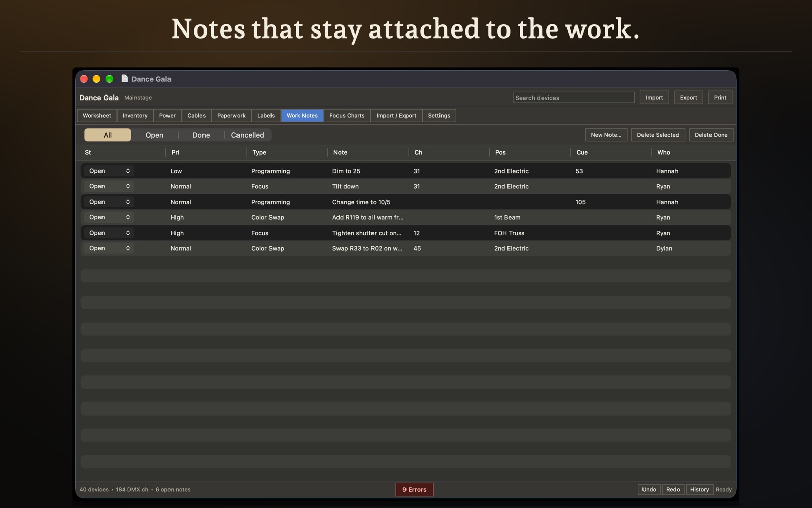Image resolution: width=812 pixels, height=508 pixels.
Task: Click the 'Dylan' assignee cell
Action: (664, 248)
